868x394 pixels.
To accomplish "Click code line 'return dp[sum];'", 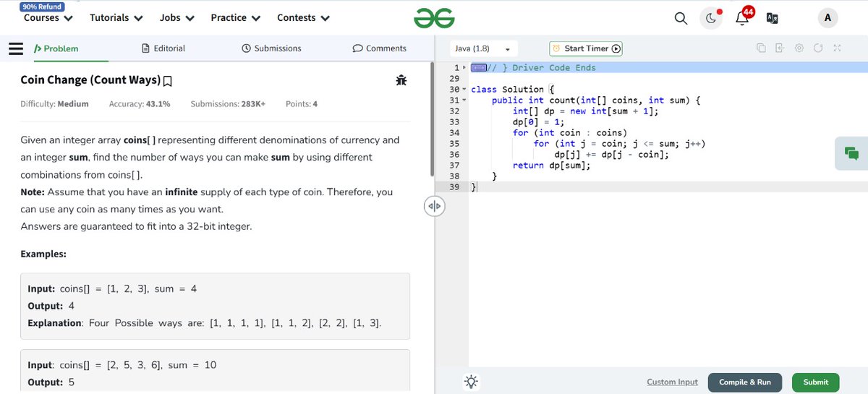I will pyautogui.click(x=551, y=166).
